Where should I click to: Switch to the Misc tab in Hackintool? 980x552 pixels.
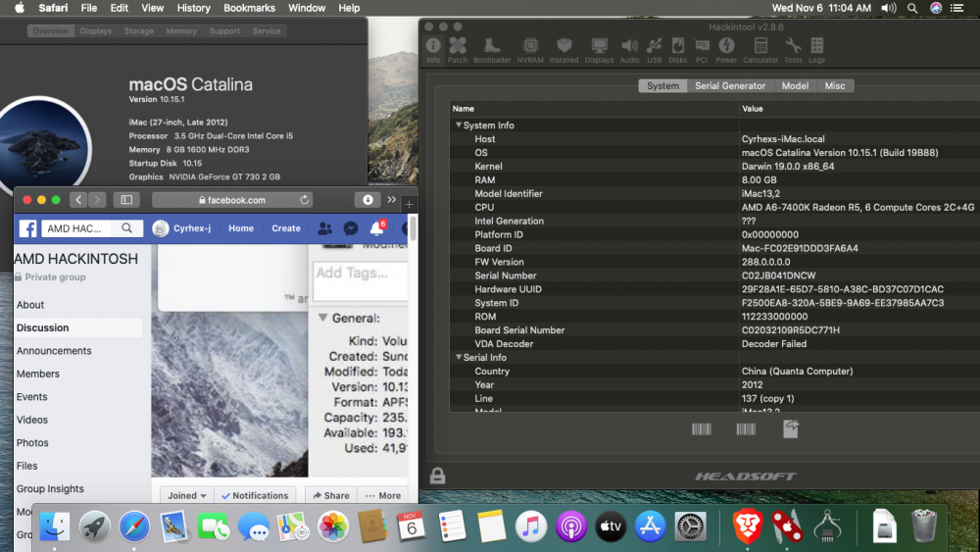[834, 85]
